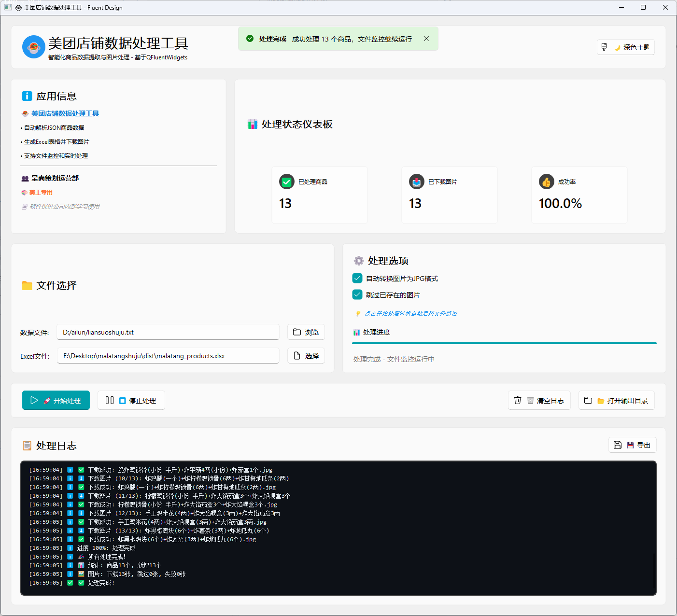Click the app logo icon in header

tap(34, 47)
